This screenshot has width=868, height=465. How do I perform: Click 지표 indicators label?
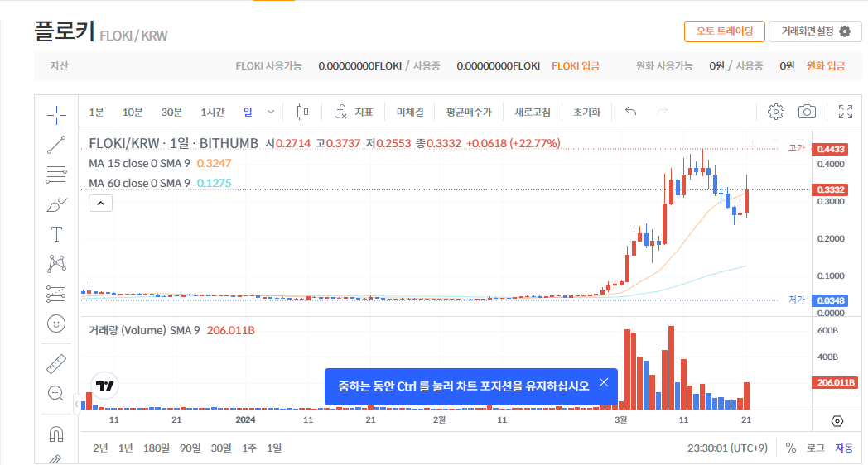[364, 113]
